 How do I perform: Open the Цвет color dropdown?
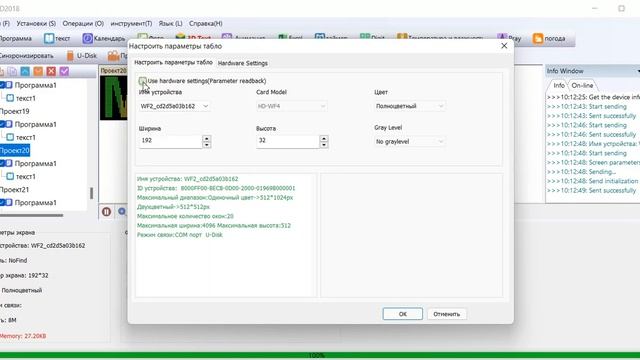(x=440, y=106)
